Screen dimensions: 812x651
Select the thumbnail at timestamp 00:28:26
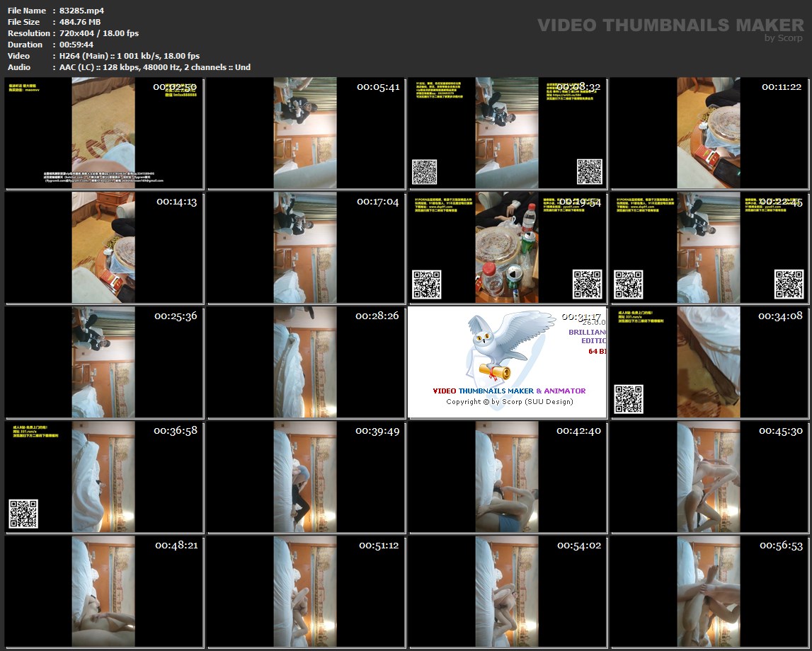(305, 362)
